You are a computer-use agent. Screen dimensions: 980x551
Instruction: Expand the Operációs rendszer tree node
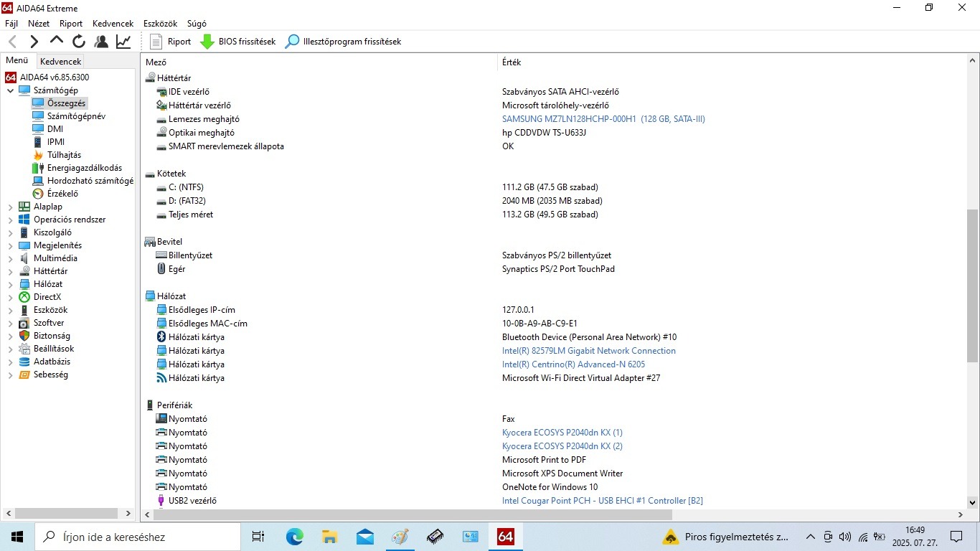tap(10, 220)
